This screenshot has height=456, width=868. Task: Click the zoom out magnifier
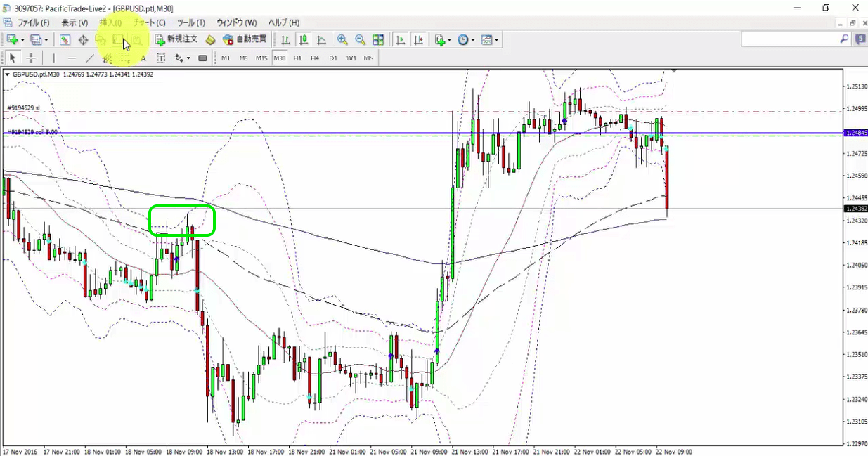click(360, 40)
